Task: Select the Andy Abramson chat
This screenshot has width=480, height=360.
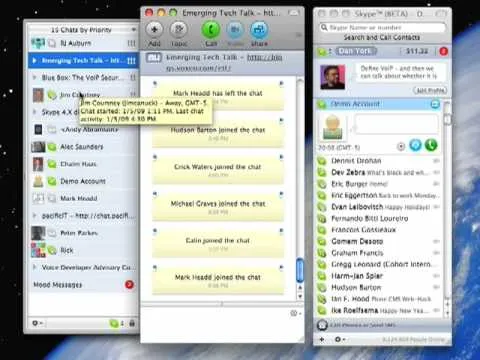Action: 83,129
